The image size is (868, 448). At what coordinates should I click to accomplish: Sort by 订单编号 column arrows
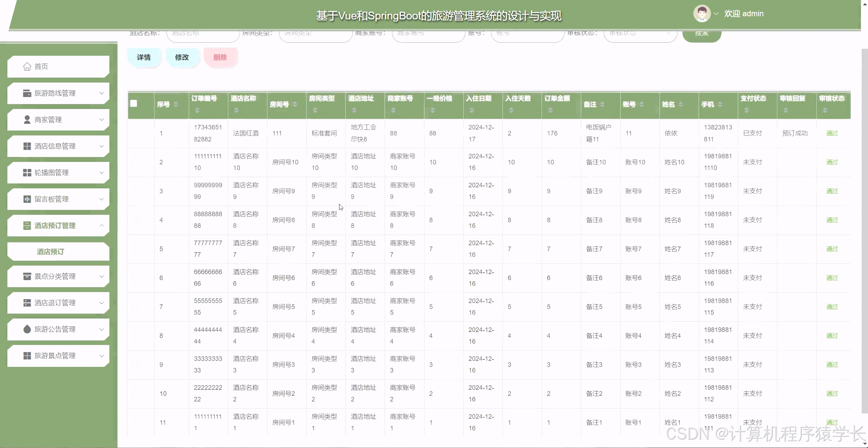point(197,110)
